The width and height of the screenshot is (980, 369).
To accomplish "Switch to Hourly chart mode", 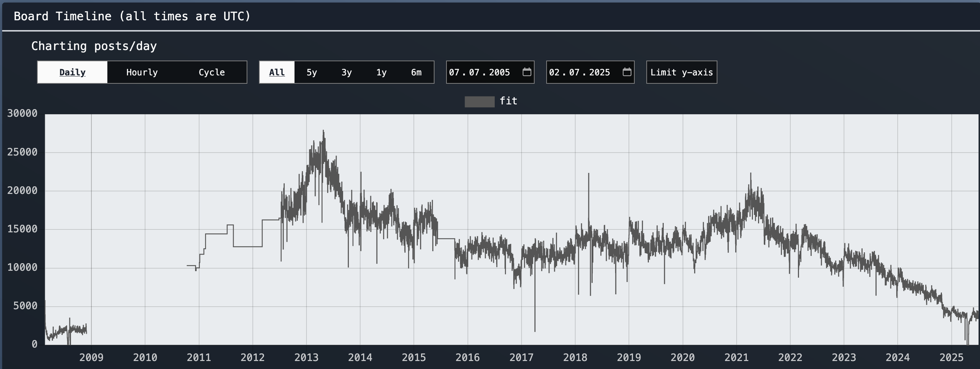I will [x=142, y=72].
